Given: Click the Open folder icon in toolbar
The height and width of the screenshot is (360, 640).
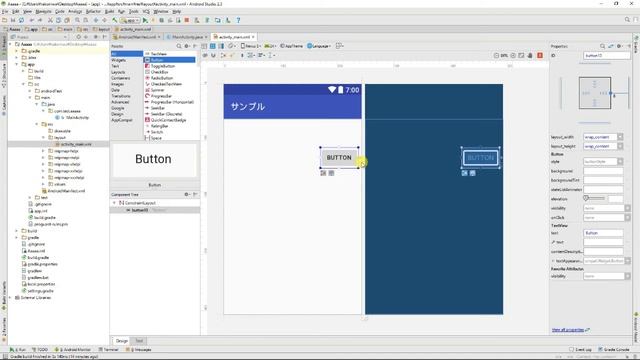Looking at the screenshot, I should point(4,20).
